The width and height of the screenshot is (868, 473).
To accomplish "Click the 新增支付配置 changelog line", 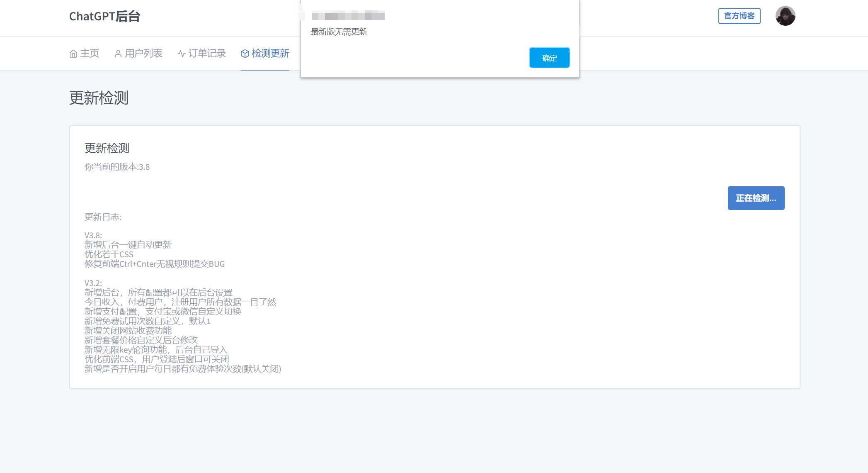I will click(x=163, y=312).
